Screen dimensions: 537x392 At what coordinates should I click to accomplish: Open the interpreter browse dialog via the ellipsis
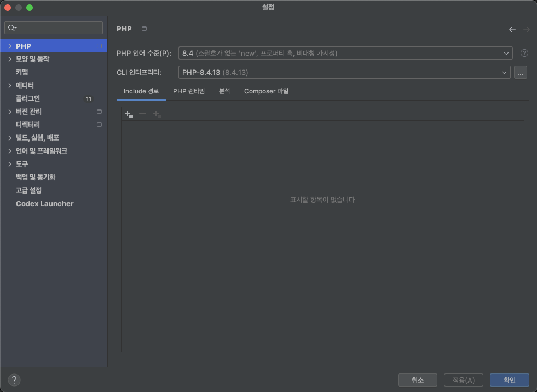click(x=520, y=72)
